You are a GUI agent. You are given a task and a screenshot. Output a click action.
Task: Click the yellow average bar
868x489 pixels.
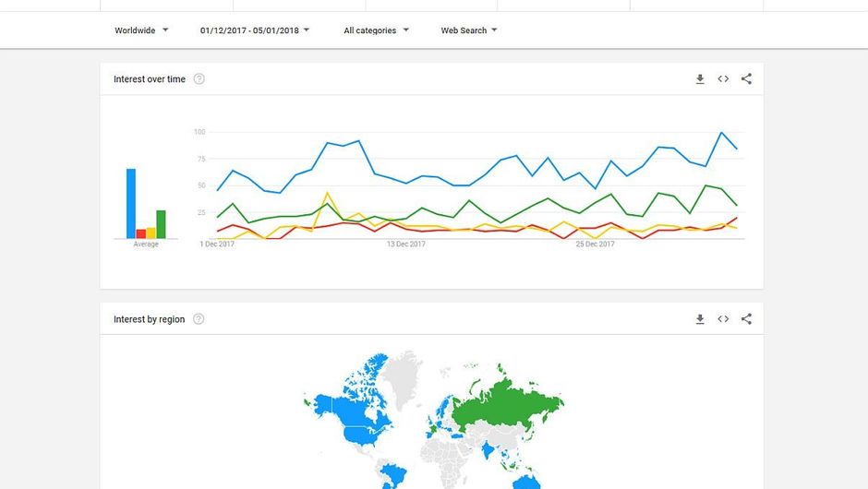pyautogui.click(x=151, y=233)
